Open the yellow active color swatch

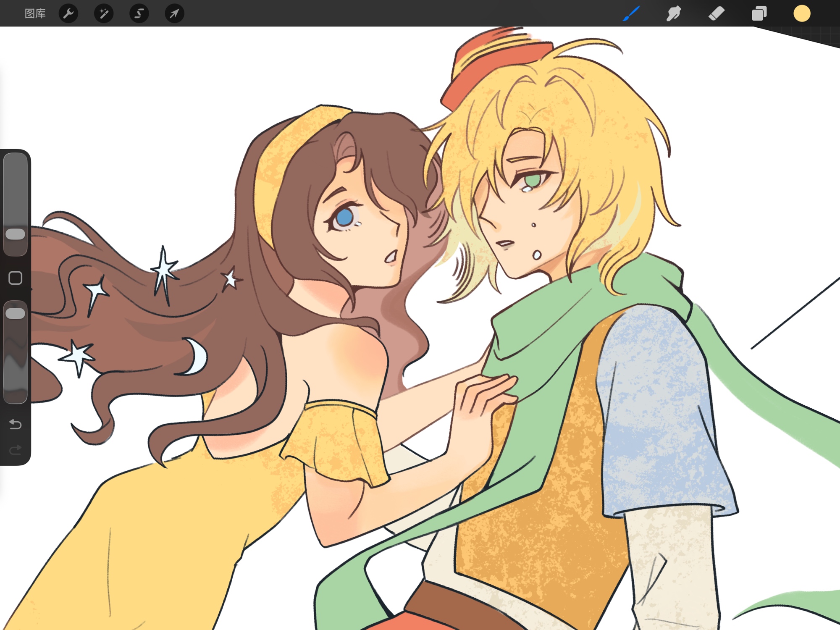click(802, 13)
